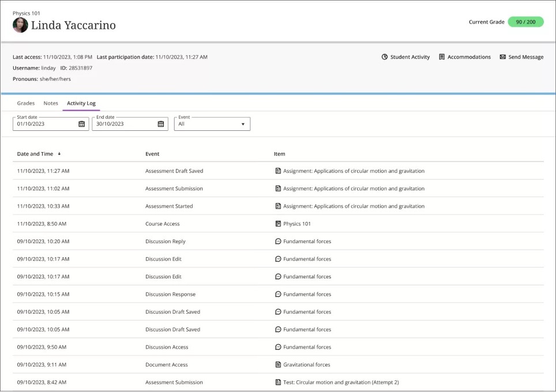Image resolution: width=556 pixels, height=392 pixels.
Task: Click the Physics 101 course label above the name
Action: (x=26, y=13)
